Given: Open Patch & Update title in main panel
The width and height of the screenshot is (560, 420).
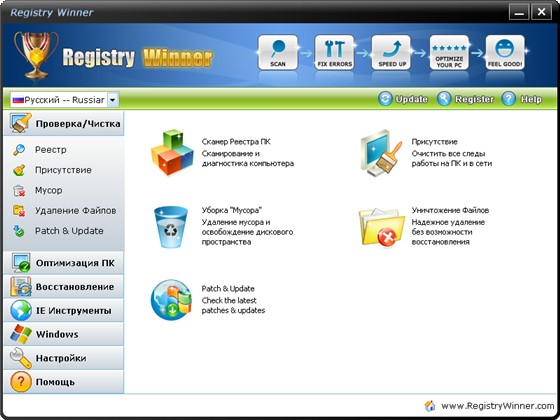Looking at the screenshot, I should 228,289.
